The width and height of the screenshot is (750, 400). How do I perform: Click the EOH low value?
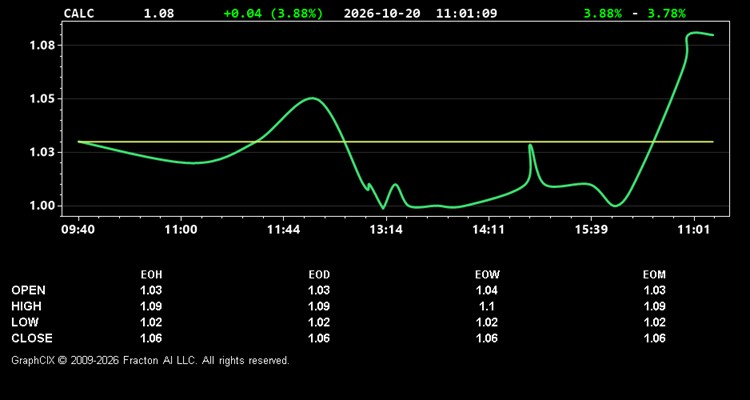[x=151, y=322]
